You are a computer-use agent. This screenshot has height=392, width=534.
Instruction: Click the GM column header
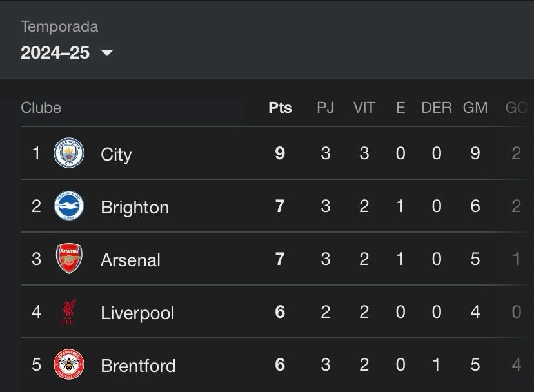(x=475, y=108)
